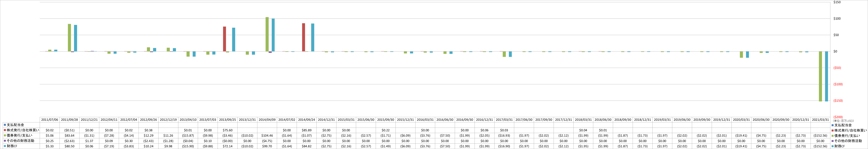The width and height of the screenshot is (868, 149).
Task: Select the ($16.90) financing CF cell
Action: click(504, 146)
